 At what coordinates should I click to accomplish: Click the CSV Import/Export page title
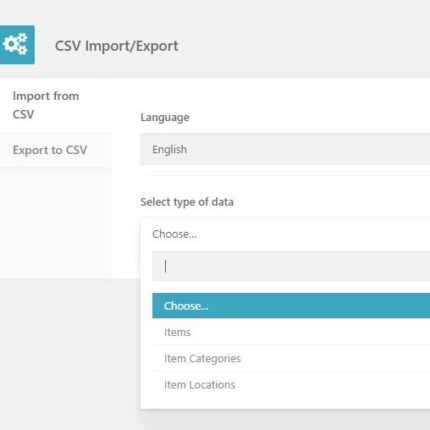(116, 46)
